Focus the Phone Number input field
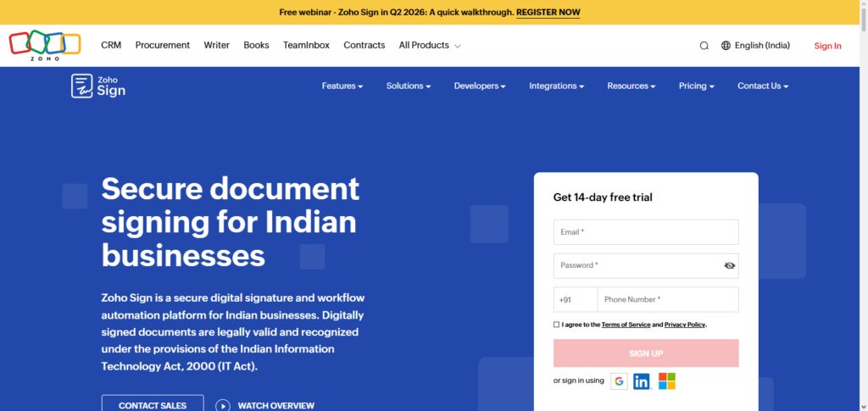868x411 pixels. click(668, 299)
